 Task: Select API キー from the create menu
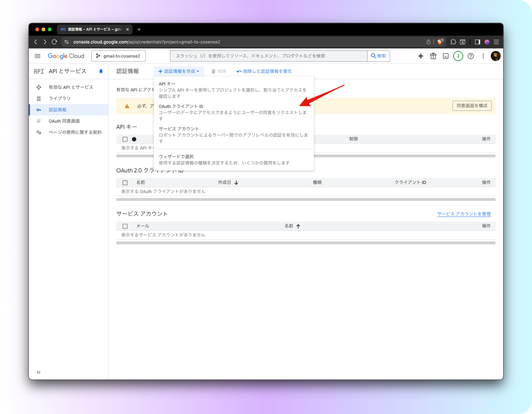pos(234,90)
